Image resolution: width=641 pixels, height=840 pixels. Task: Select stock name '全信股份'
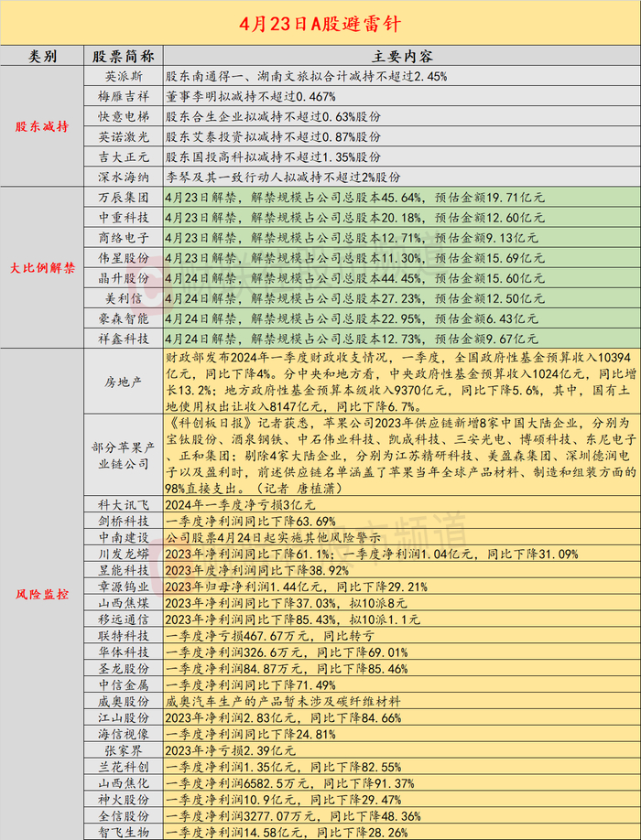coord(124,816)
